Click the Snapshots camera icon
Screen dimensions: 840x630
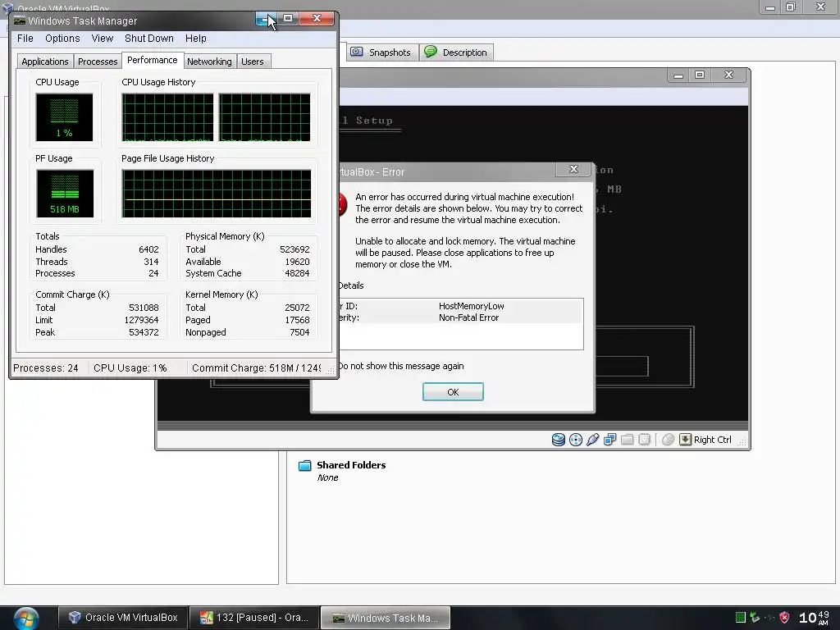(x=357, y=52)
